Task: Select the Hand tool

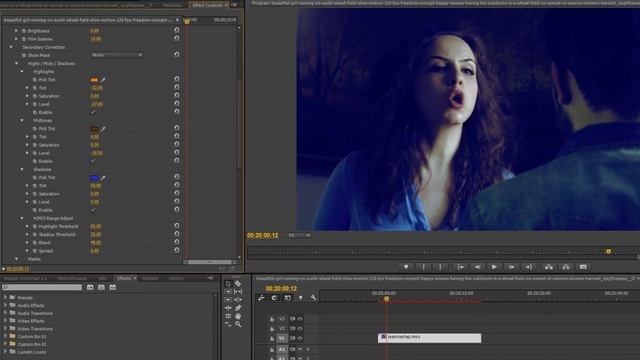Action: point(238,316)
